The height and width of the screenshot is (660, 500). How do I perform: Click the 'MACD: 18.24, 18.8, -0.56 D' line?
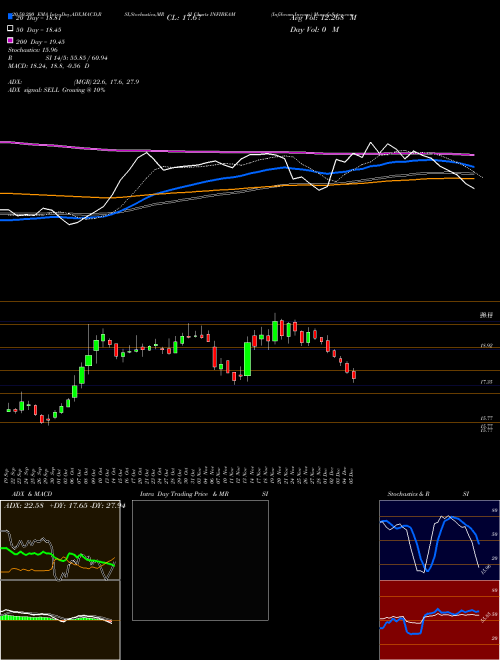coord(48,66)
